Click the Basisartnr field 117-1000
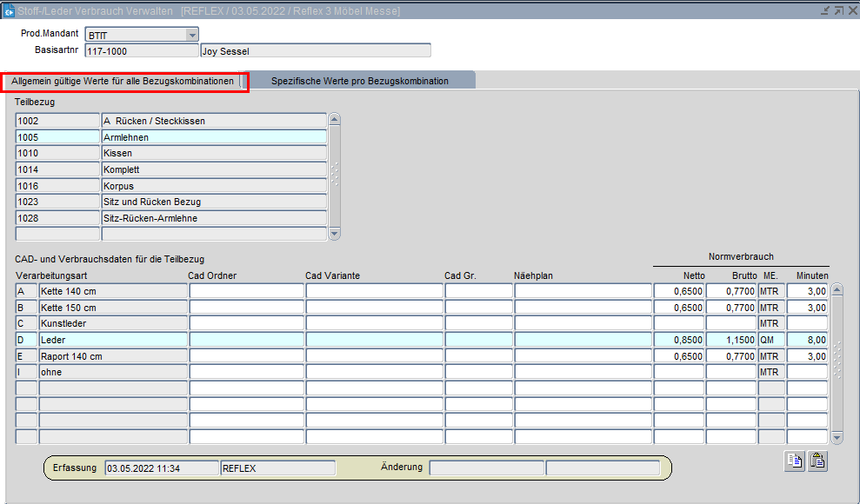 (141, 50)
